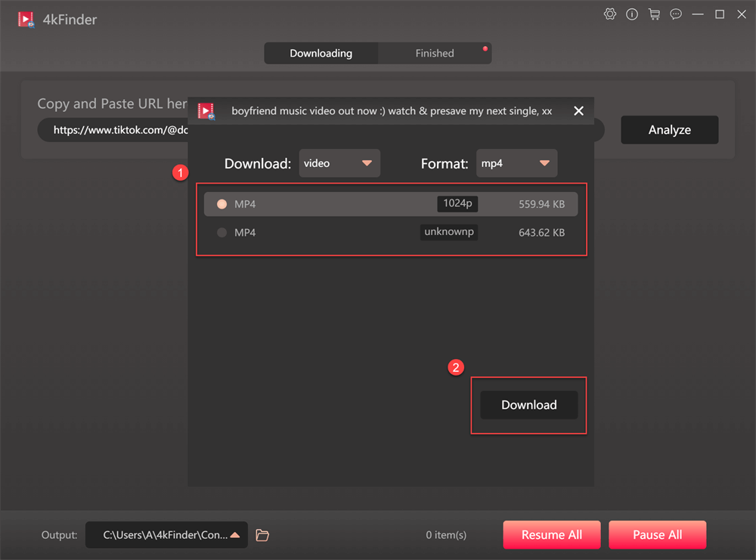This screenshot has width=756, height=560.
Task: Click Pause All at bottom
Action: 657,534
